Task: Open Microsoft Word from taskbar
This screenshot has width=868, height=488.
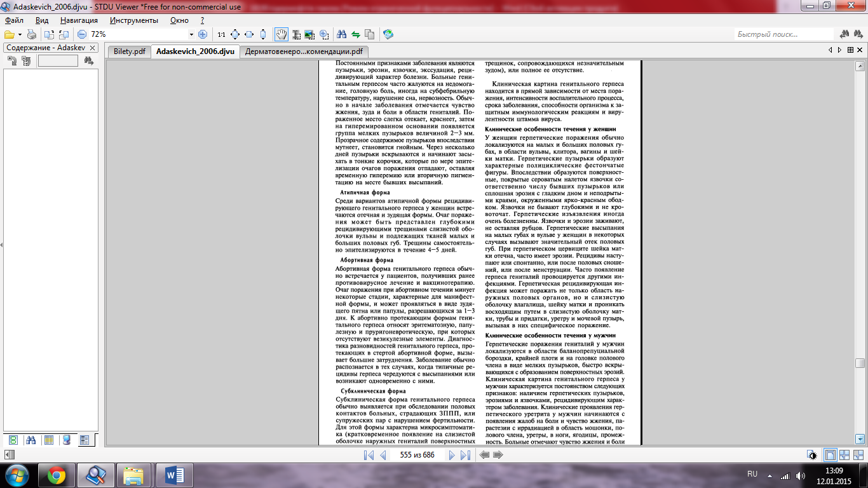Action: 173,475
